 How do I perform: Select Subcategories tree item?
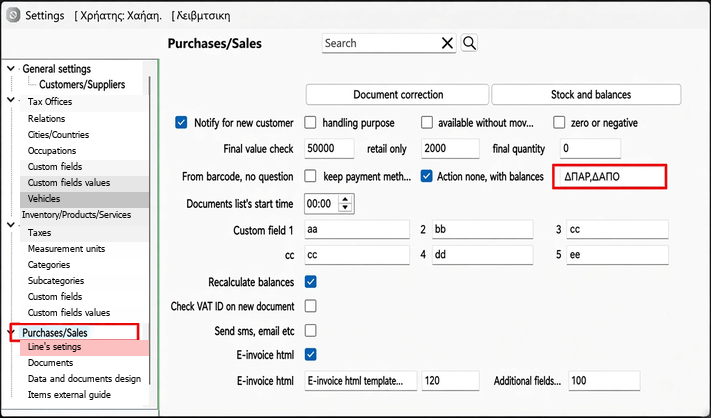click(56, 281)
